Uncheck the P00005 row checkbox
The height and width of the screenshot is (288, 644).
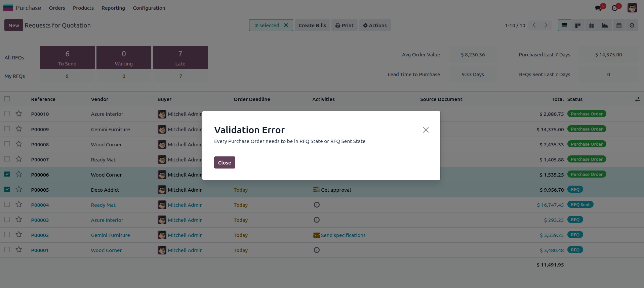click(7, 189)
